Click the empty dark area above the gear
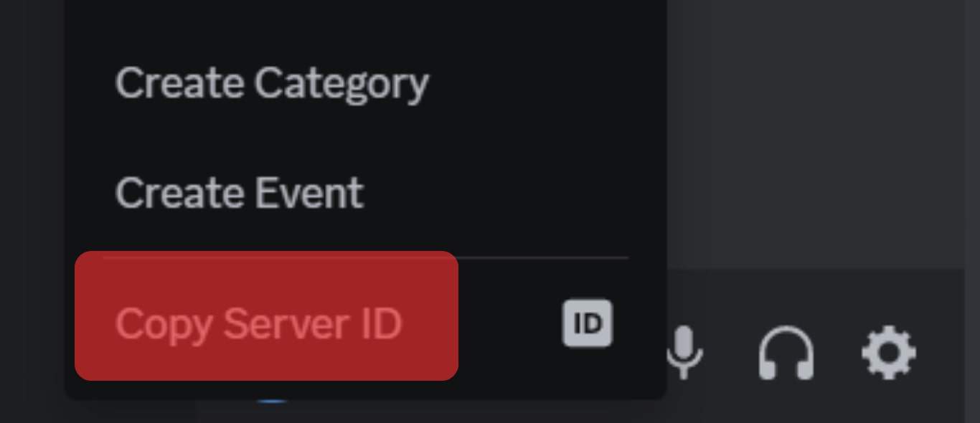980x423 pixels. point(816,134)
